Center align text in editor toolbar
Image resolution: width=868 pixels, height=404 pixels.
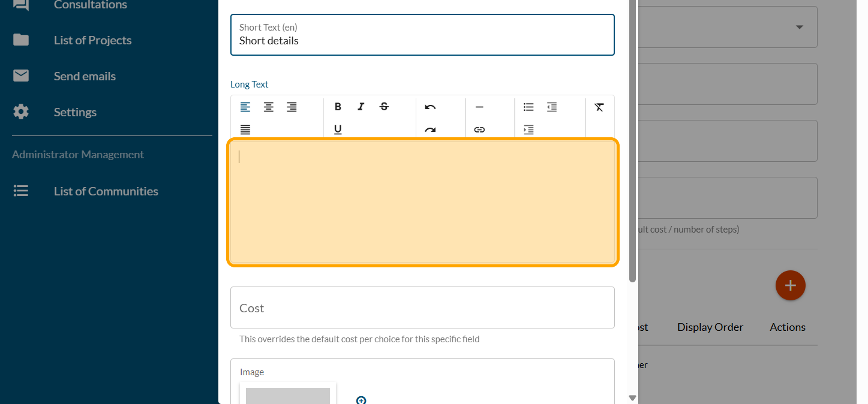[x=269, y=107]
